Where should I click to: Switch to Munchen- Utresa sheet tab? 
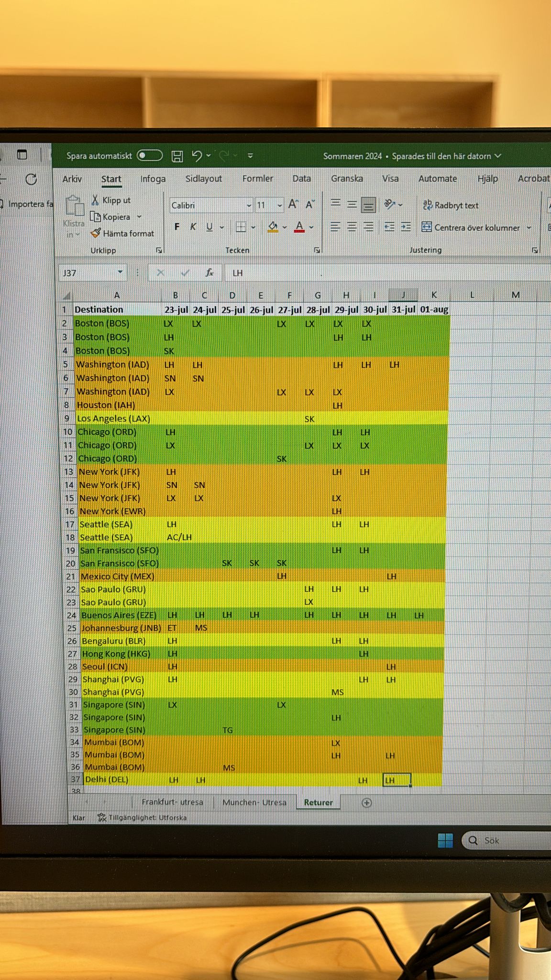pos(254,802)
